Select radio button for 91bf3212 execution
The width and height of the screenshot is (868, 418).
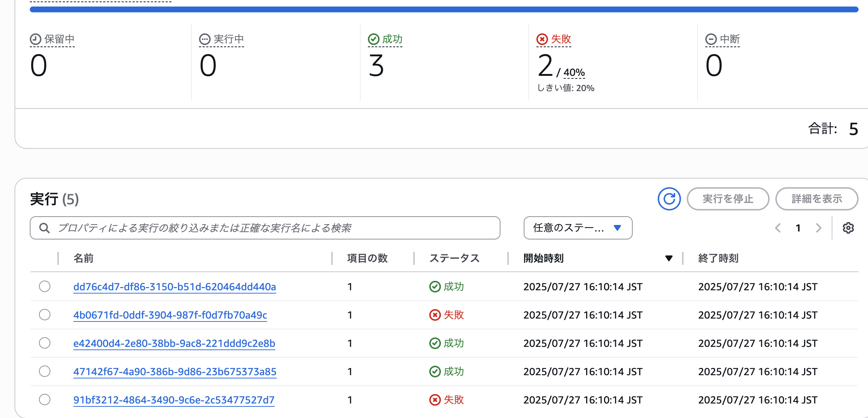click(45, 399)
